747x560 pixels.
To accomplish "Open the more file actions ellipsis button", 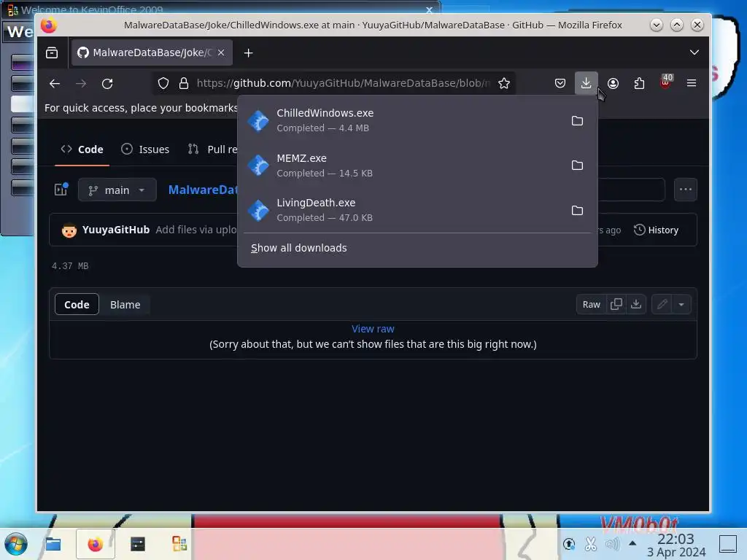I will click(x=686, y=190).
